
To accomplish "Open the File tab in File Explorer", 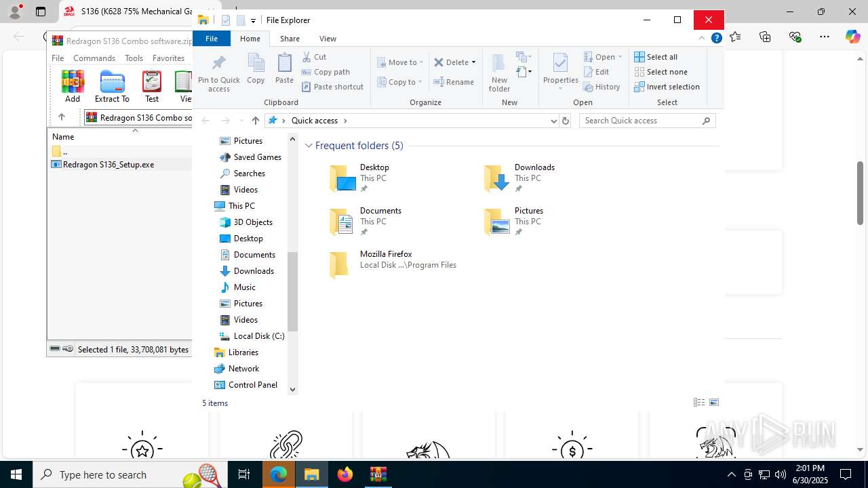I will click(212, 39).
